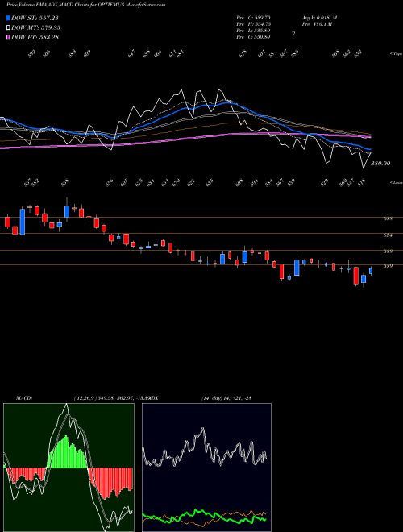Click the last blue candlestick on the right
This screenshot has height=532, width=403.
tap(371, 271)
